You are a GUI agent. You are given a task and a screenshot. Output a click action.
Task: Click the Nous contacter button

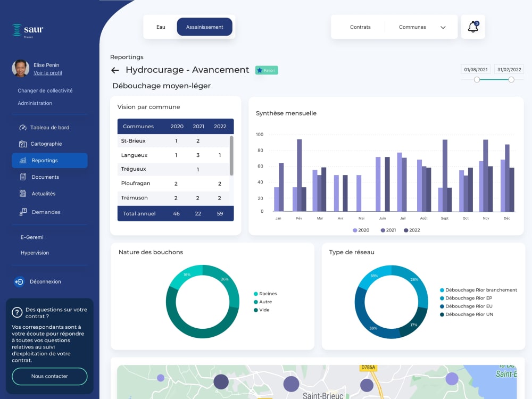[x=49, y=376]
